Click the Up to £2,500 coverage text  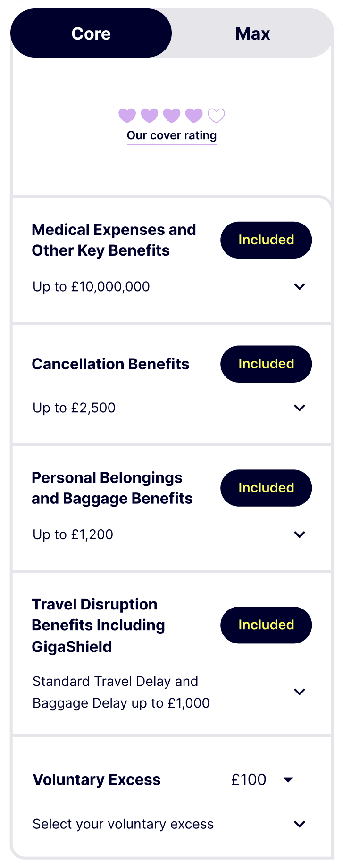coord(73,408)
